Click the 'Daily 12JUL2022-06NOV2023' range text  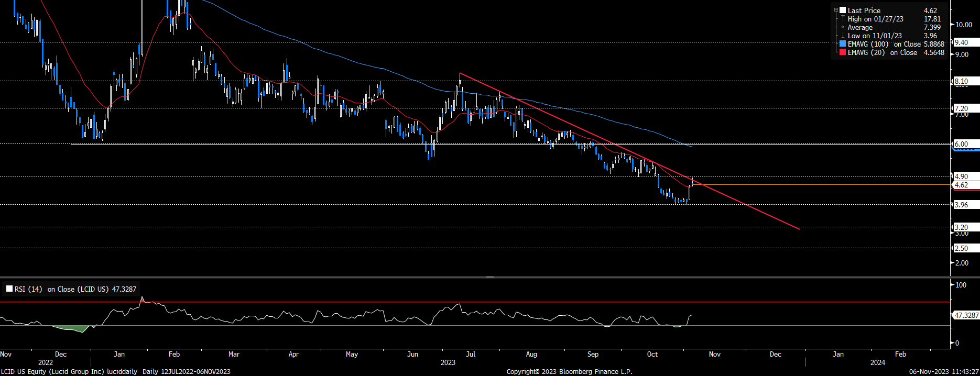[186, 371]
